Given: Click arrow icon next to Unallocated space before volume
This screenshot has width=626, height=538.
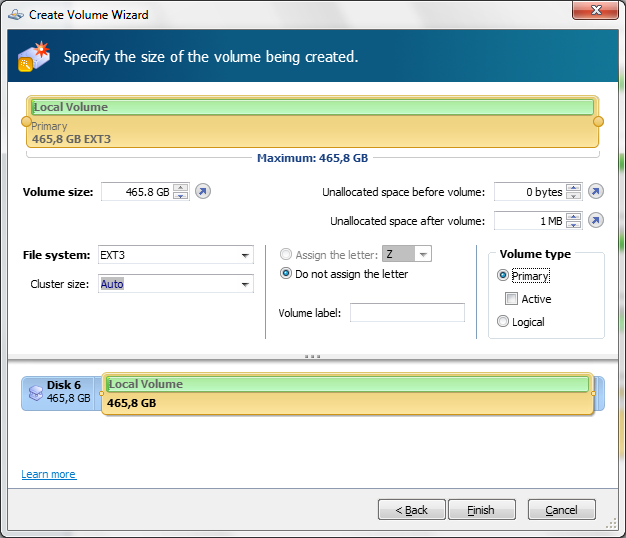Looking at the screenshot, I should click(596, 191).
